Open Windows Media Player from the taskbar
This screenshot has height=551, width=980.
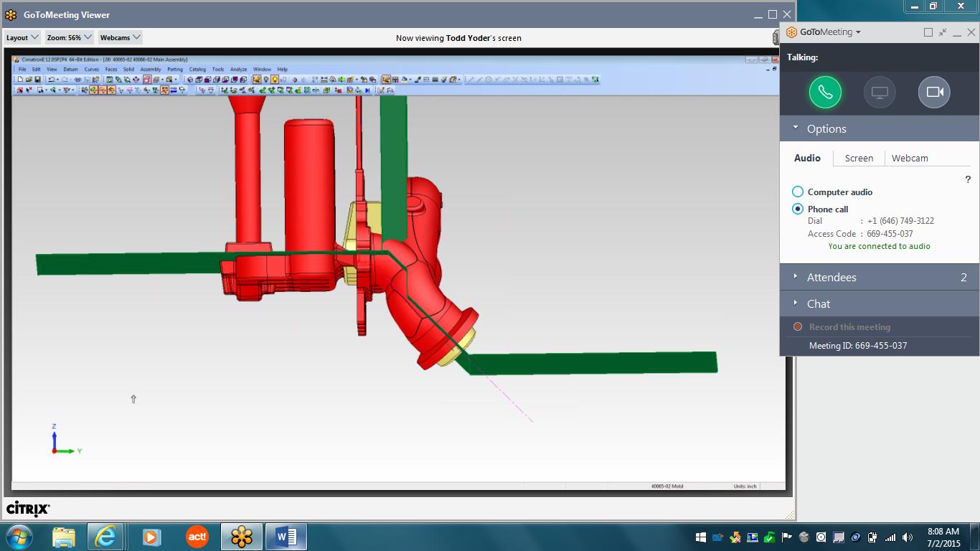pyautogui.click(x=151, y=537)
